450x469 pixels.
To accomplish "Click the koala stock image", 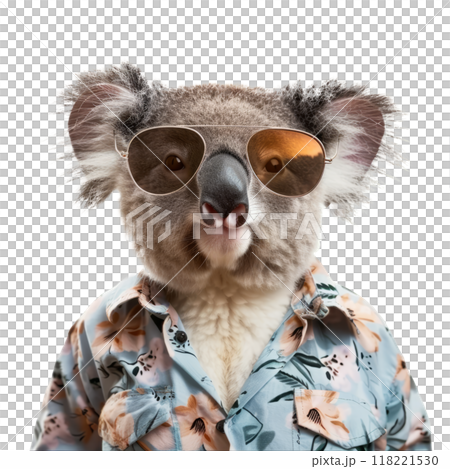I will coord(225,225).
